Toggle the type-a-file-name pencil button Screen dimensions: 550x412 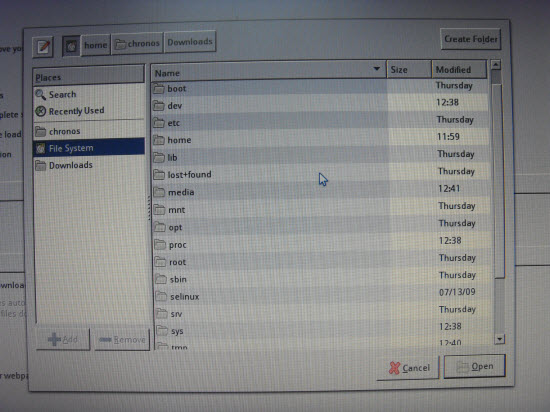pyautogui.click(x=43, y=47)
